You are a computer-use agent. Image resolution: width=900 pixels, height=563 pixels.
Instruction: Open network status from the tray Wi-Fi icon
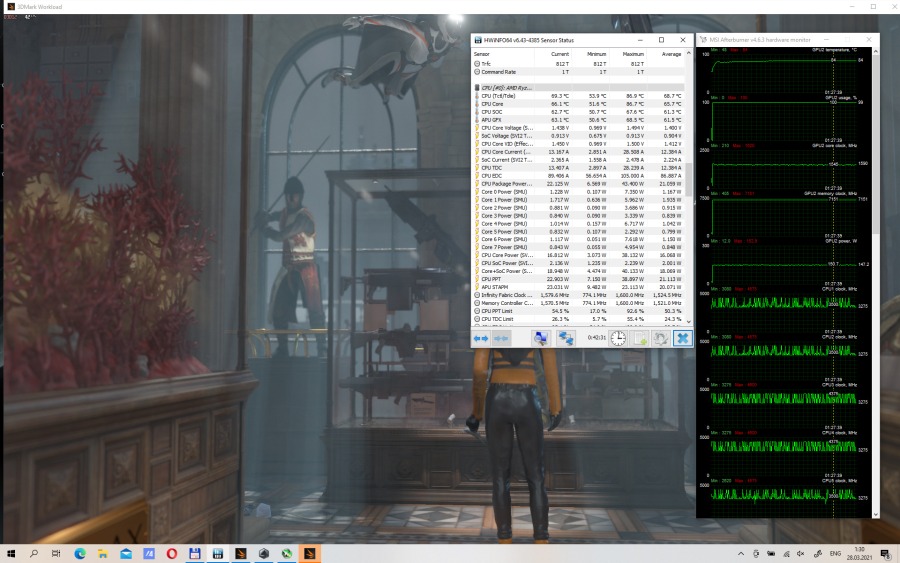point(786,554)
